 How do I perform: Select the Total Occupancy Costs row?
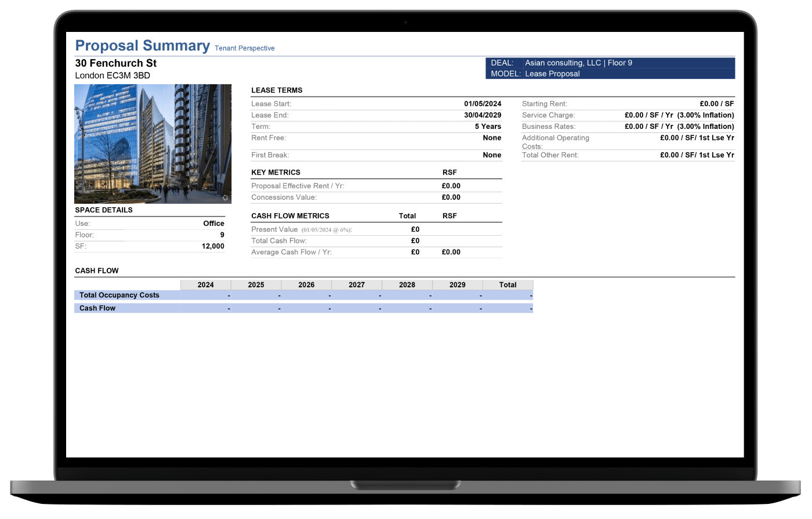tap(119, 295)
